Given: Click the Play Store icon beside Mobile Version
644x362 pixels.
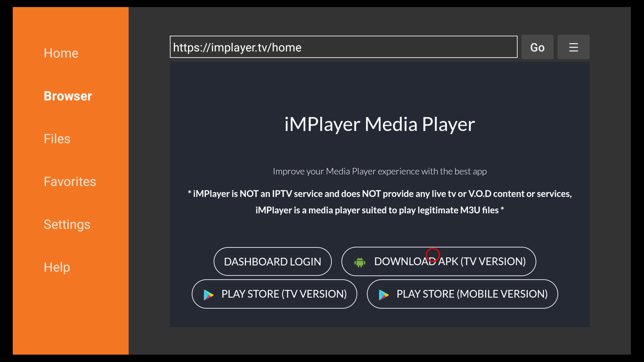Looking at the screenshot, I should pos(384,295).
